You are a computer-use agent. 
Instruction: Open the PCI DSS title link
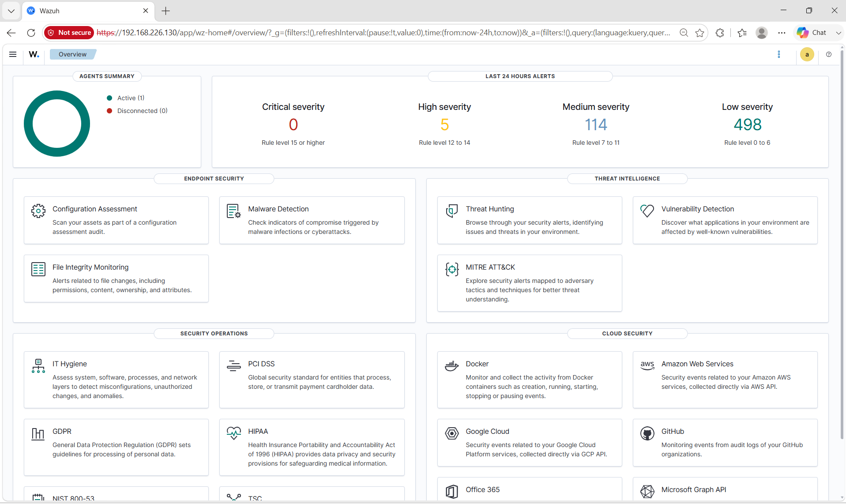261,364
